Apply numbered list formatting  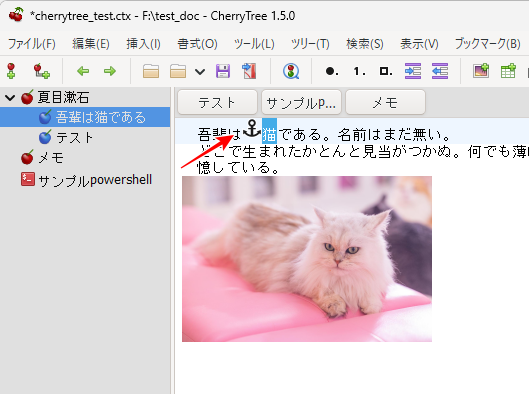pyautogui.click(x=359, y=71)
